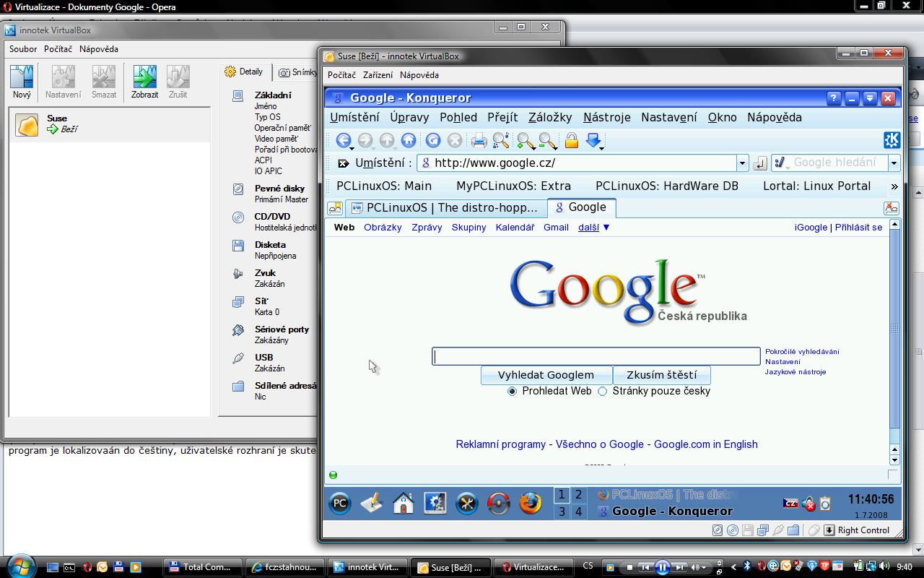The width and height of the screenshot is (924, 578).
Task: Open the Obrázky link on Google
Action: (383, 227)
